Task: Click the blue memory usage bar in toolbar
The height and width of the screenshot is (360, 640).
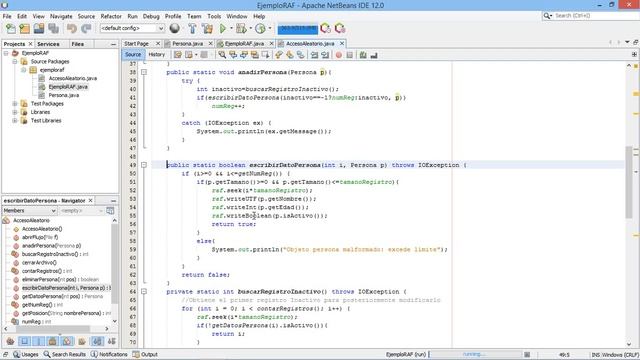Action: coord(298,29)
